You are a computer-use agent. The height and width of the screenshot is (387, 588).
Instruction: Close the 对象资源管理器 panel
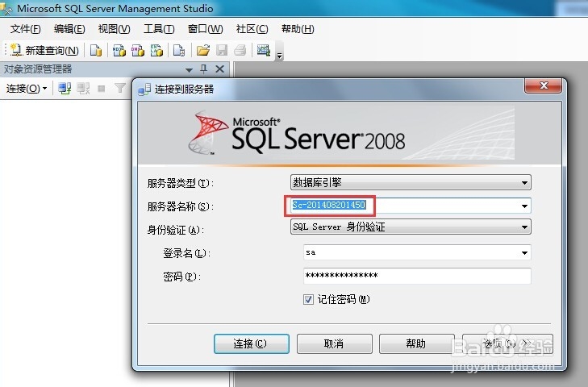click(x=219, y=69)
